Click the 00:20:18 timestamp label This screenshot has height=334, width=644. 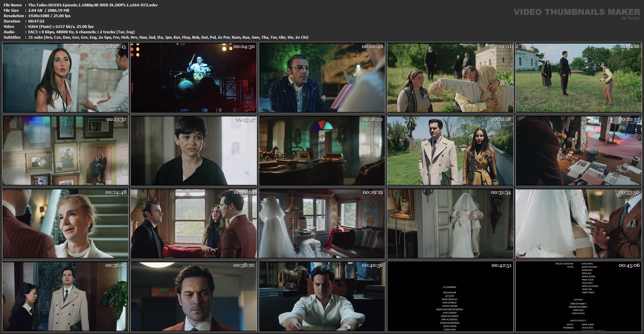coord(501,120)
